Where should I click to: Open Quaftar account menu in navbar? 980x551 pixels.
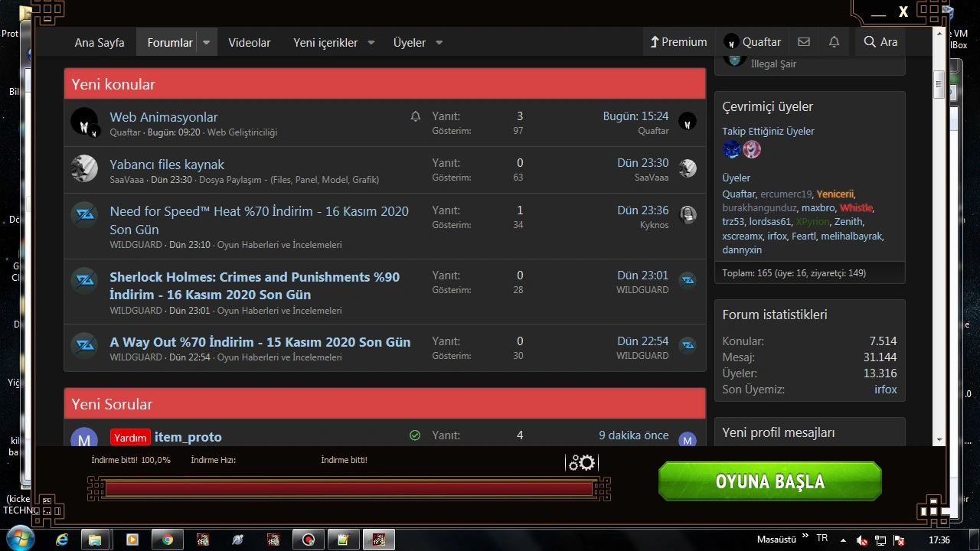(x=753, y=42)
